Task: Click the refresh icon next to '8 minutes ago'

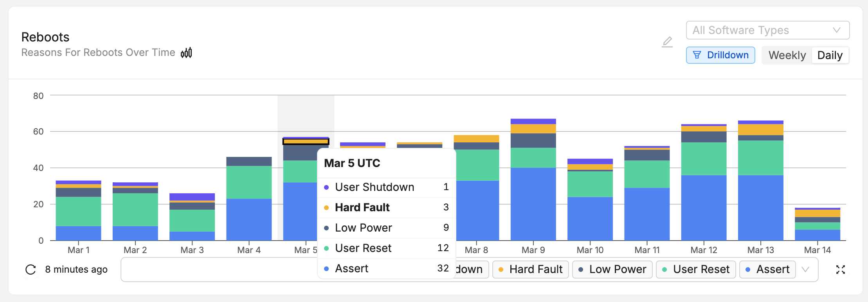Action: click(x=31, y=269)
